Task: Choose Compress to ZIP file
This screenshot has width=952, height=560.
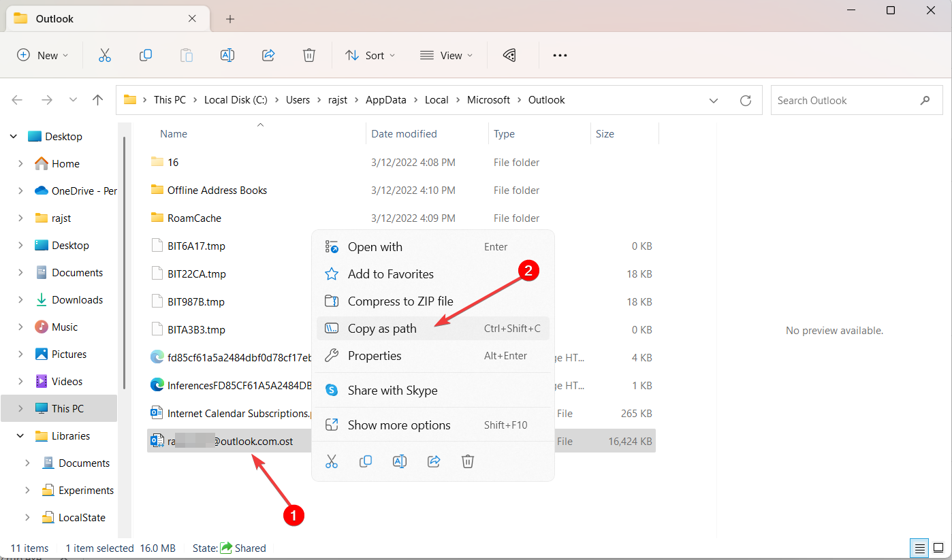Action: pyautogui.click(x=433, y=301)
